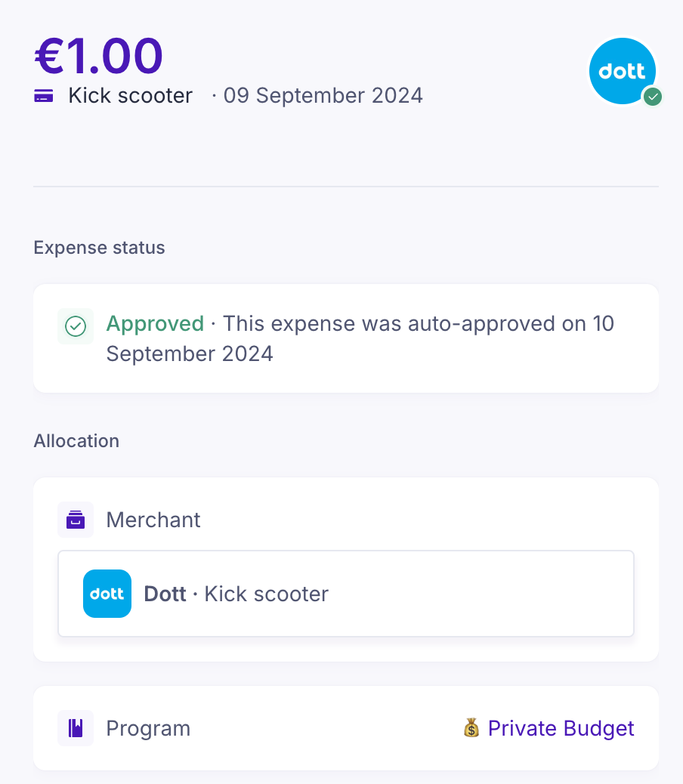The height and width of the screenshot is (784, 683).
Task: Click the green verified badge on Dott avatar
Action: [x=653, y=97]
